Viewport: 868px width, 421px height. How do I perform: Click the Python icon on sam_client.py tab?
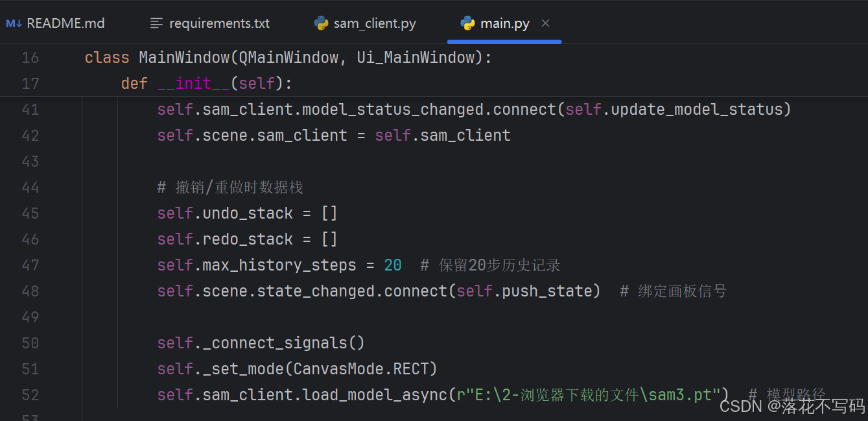coord(321,23)
